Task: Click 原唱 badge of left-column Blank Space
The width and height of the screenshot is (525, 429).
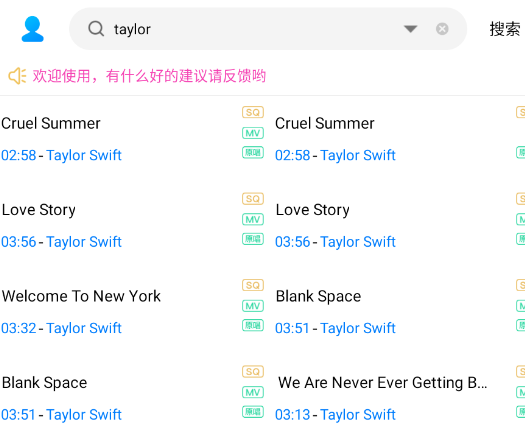Action: 253,412
